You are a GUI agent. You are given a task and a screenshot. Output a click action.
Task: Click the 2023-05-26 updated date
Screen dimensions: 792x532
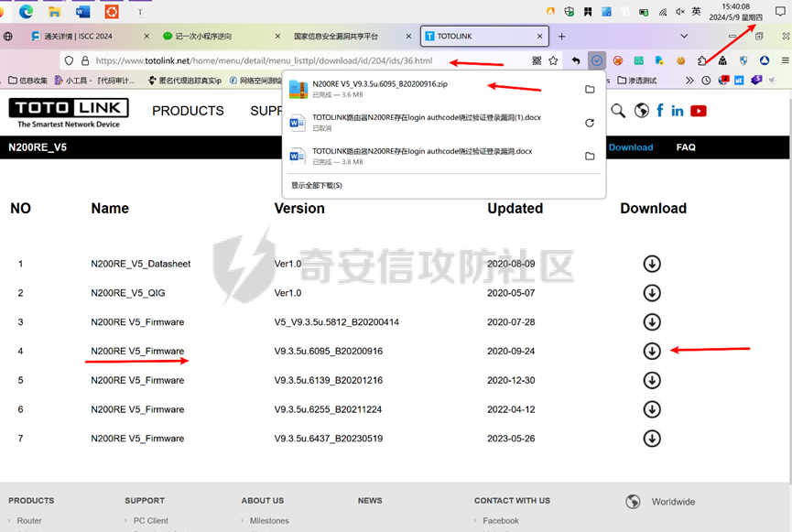point(511,439)
